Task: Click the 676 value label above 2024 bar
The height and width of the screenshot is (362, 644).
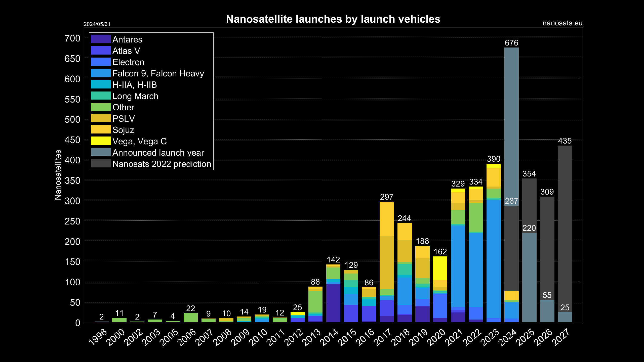Action: (511, 43)
